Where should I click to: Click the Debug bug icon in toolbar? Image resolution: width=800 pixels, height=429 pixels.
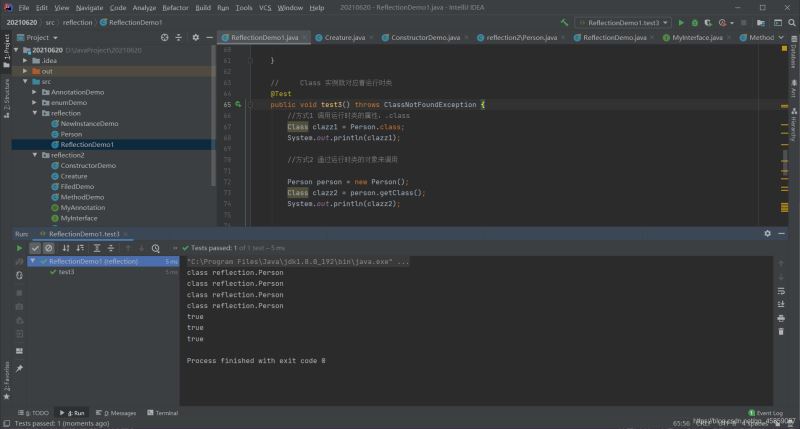coord(695,22)
